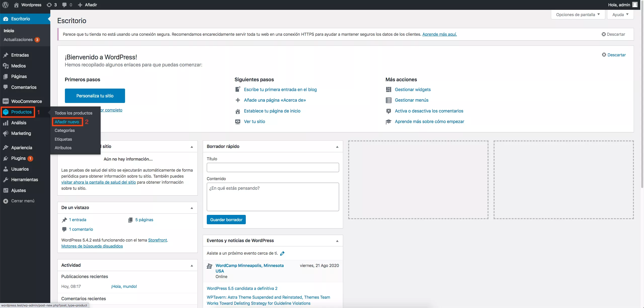Click the Título input field
This screenshot has height=308, width=644.
click(x=273, y=168)
